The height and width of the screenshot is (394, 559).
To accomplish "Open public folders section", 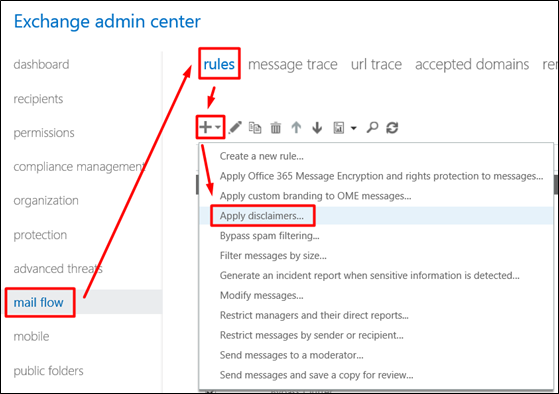I will pos(48,371).
